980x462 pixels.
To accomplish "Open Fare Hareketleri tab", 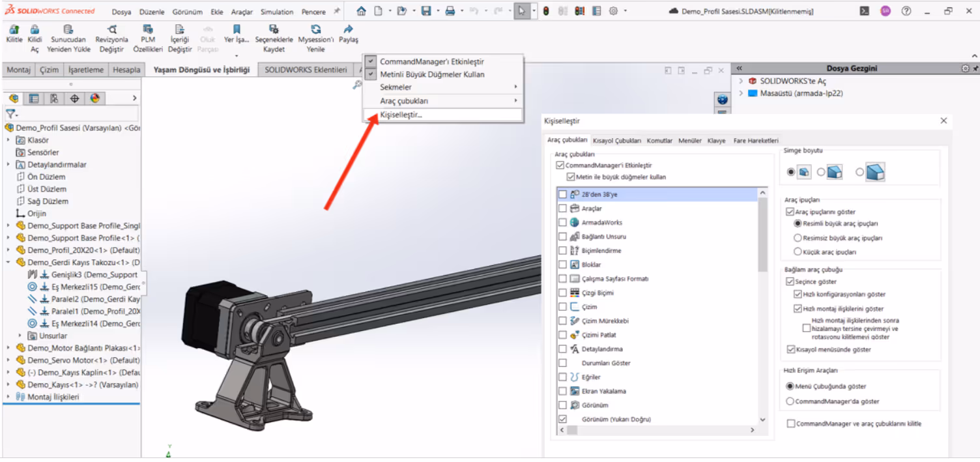I will (x=756, y=141).
